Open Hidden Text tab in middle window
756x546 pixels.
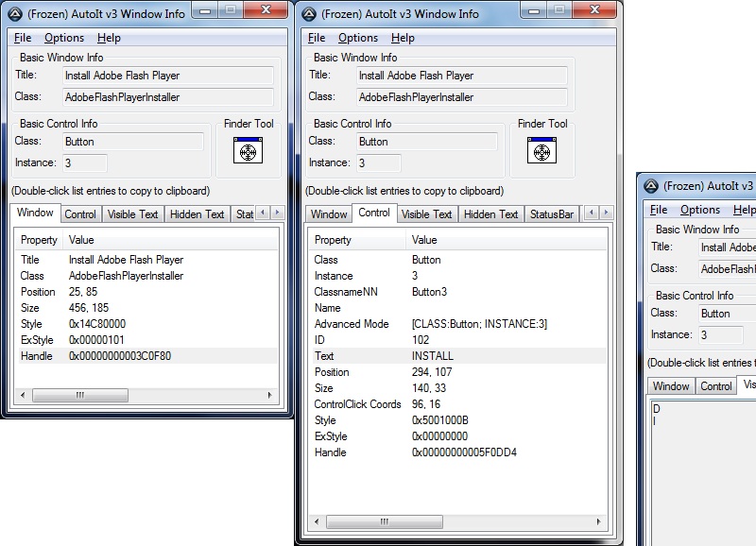click(490, 214)
